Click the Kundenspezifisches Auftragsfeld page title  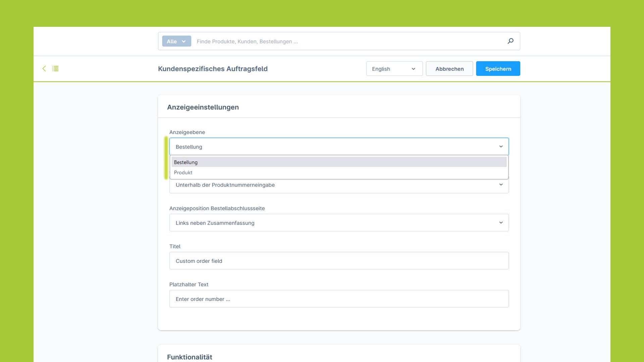pyautogui.click(x=213, y=69)
